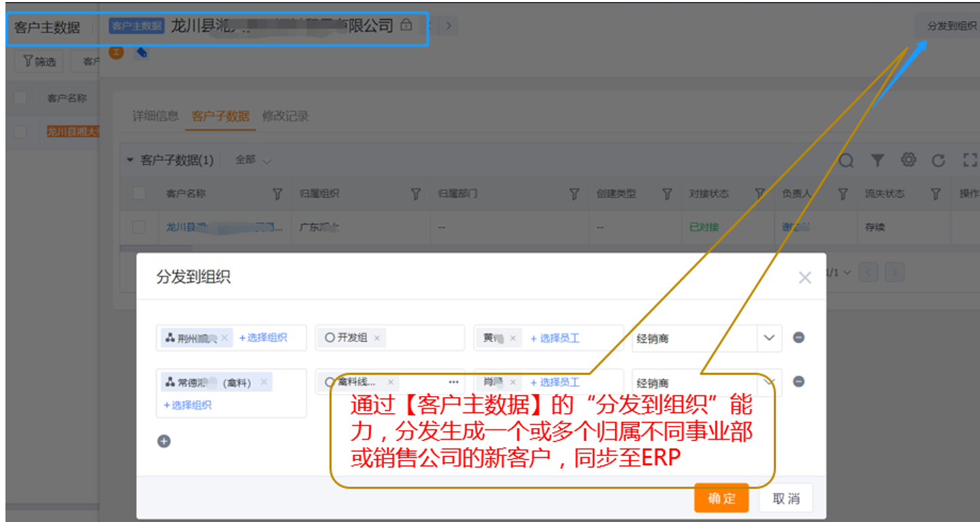Remove the 禽料线 department tag
Image resolution: width=980 pixels, height=522 pixels.
tap(391, 382)
